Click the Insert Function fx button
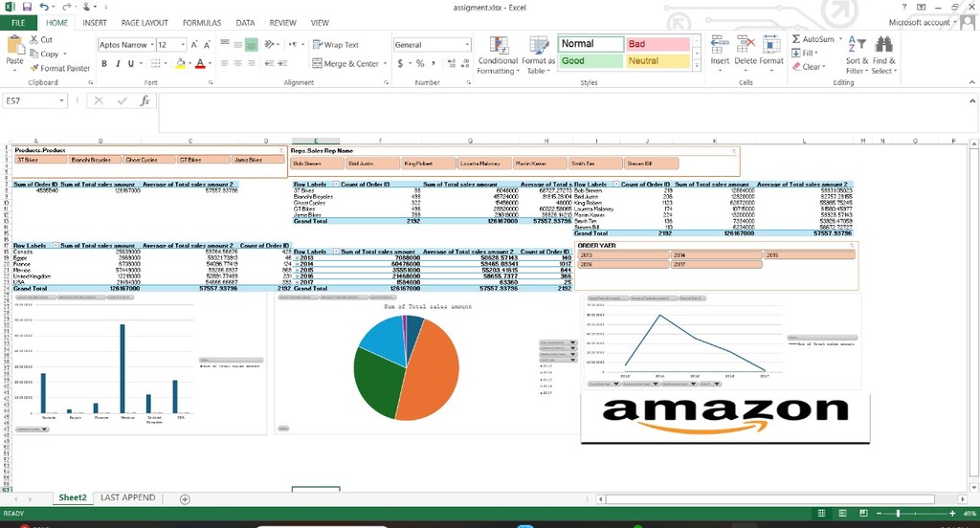The width and height of the screenshot is (980, 528). click(x=145, y=100)
